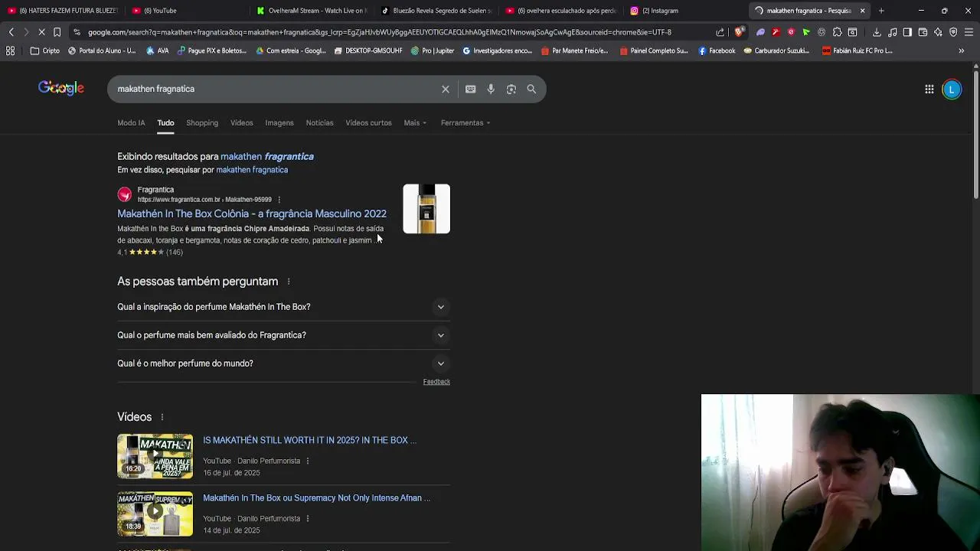The height and width of the screenshot is (551, 980).
Task: Clear the Google search box with X
Action: [x=446, y=89]
